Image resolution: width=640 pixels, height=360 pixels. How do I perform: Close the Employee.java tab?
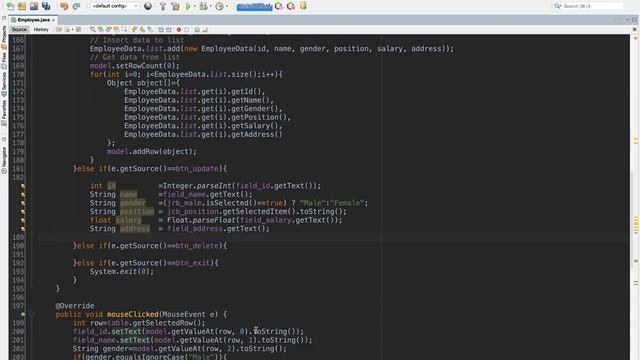pyautogui.click(x=53, y=20)
